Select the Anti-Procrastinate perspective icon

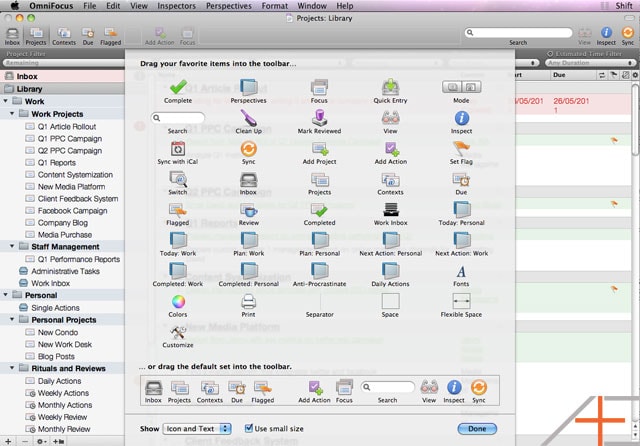tap(319, 271)
